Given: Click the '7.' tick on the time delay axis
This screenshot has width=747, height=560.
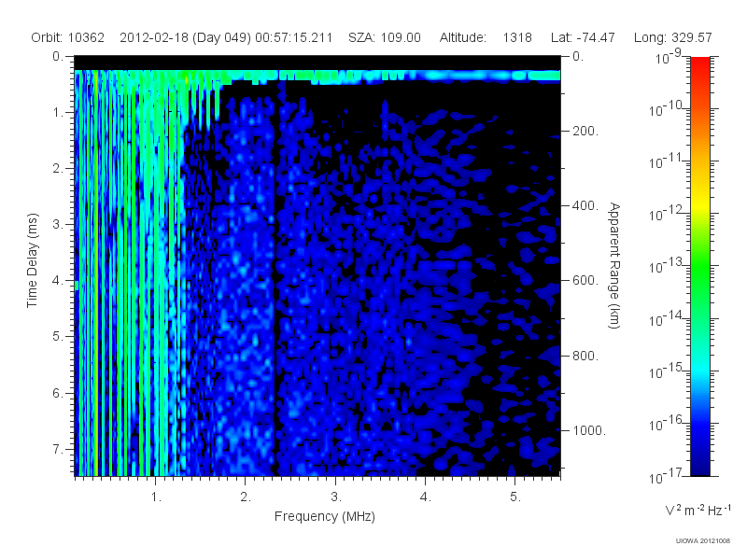Looking at the screenshot, I should 58,449.
